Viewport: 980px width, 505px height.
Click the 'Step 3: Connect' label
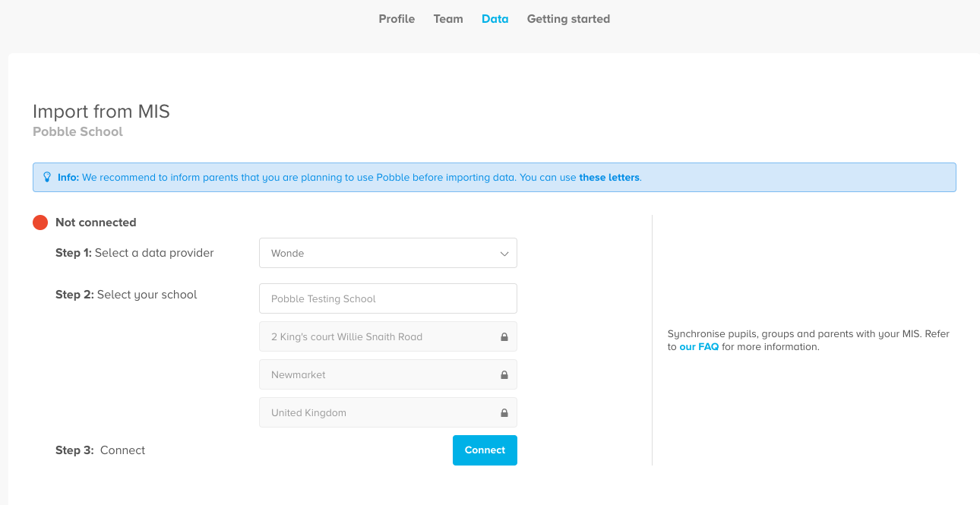coord(100,450)
